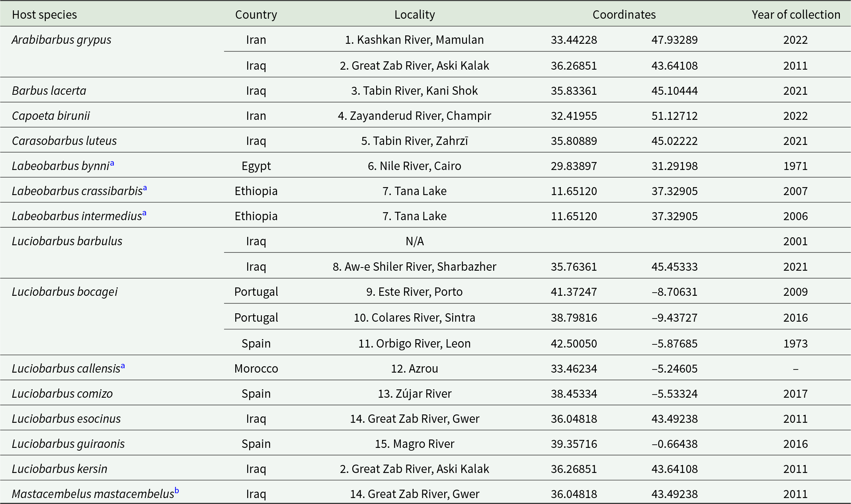The height and width of the screenshot is (504, 851).
Task: Select the Morocco country cell
Action: 256,369
